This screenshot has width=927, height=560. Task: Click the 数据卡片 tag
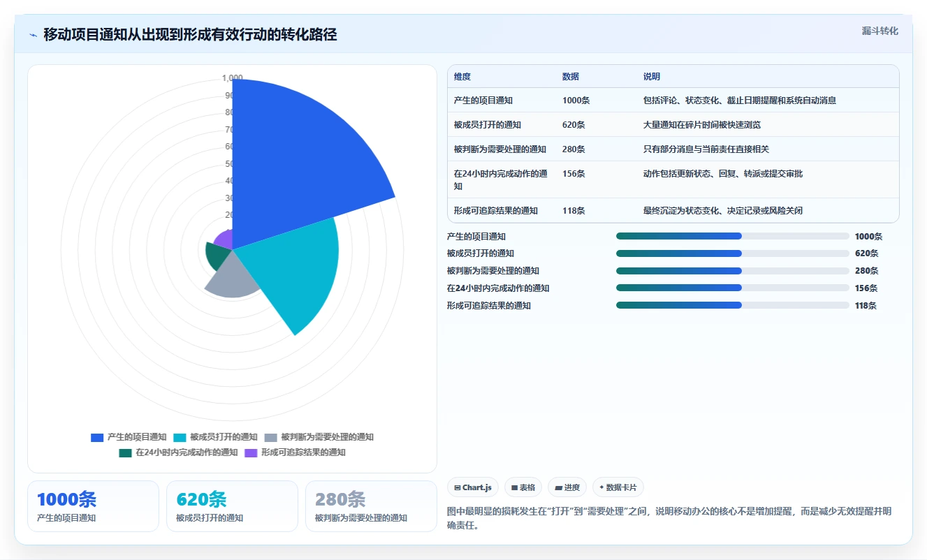(618, 487)
